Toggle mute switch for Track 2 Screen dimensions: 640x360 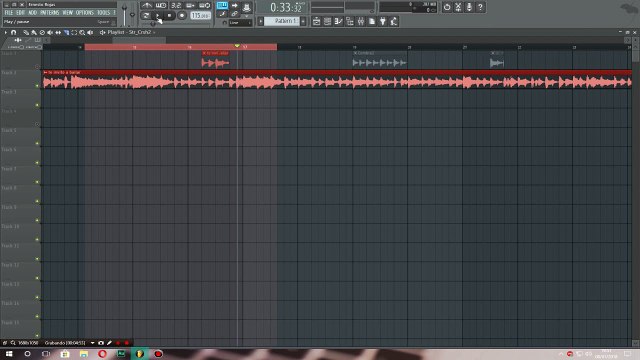37,86
